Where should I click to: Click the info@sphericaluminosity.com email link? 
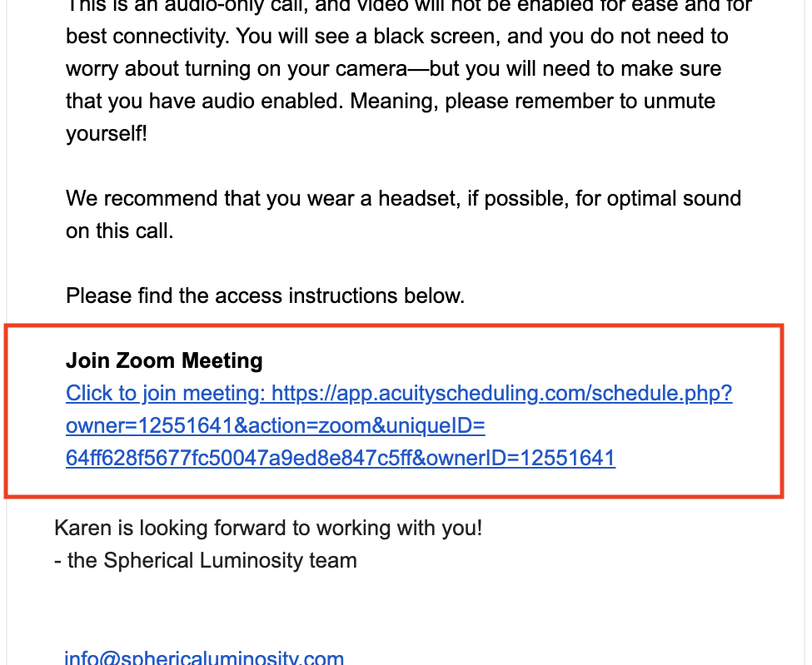point(204,658)
